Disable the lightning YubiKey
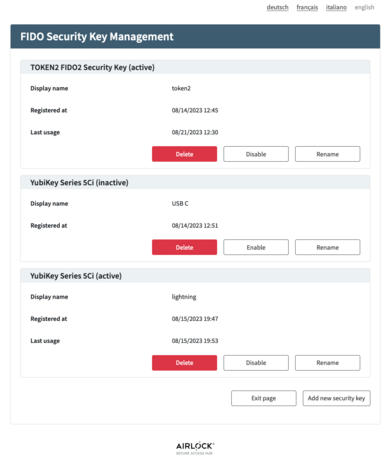The image size is (385, 461). 256,363
